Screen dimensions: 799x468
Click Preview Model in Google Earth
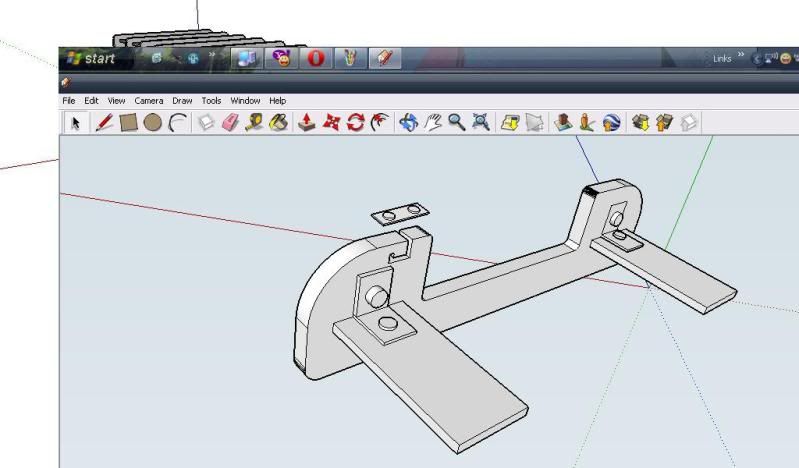coord(611,123)
